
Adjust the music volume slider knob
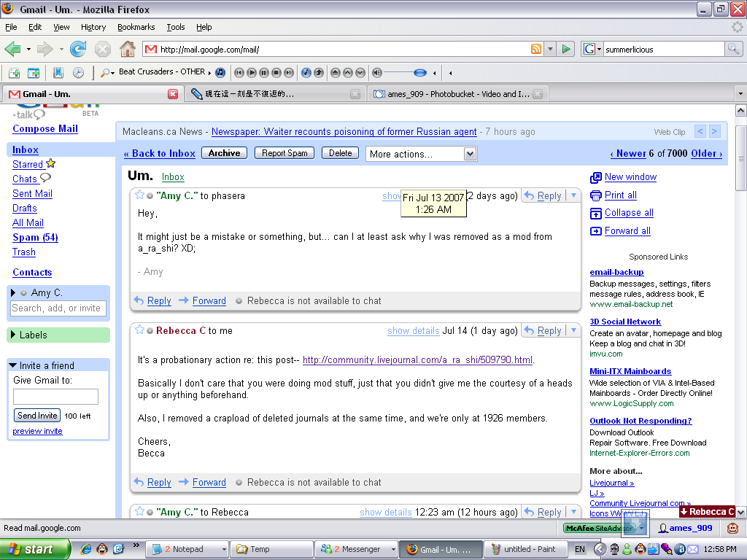(419, 73)
